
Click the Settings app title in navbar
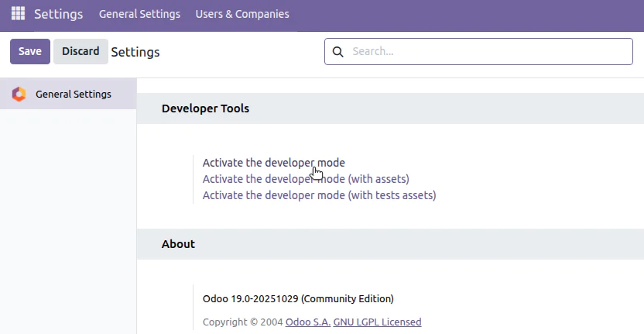[x=58, y=14]
